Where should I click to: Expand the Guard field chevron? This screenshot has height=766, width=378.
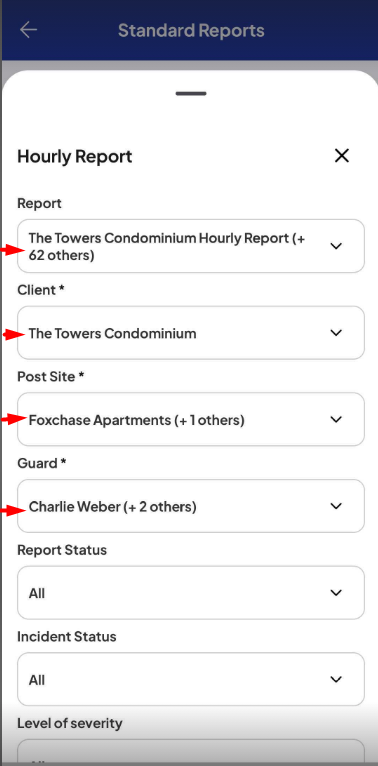(336, 506)
